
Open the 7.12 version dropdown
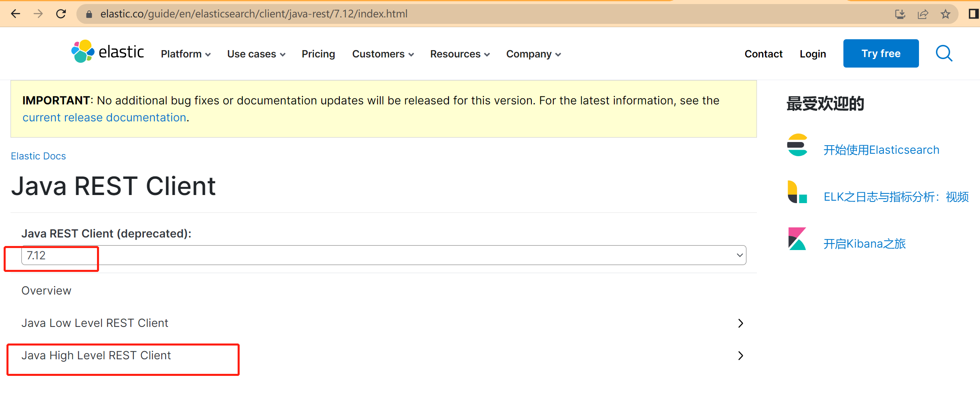tap(739, 255)
